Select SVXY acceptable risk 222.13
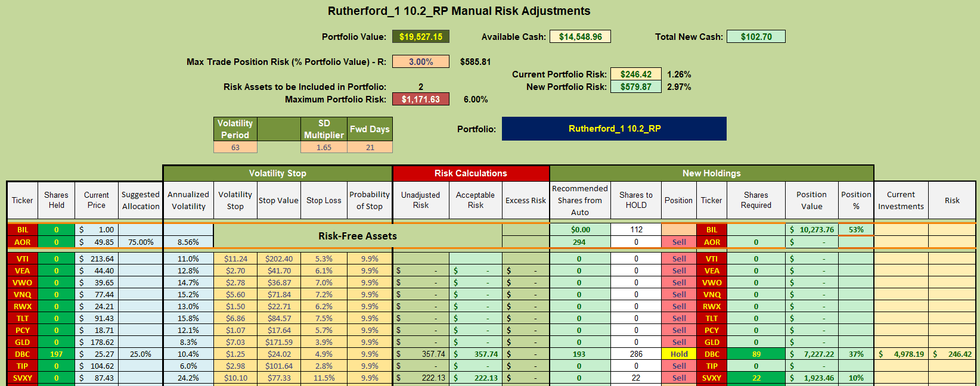The image size is (980, 386). click(x=475, y=378)
